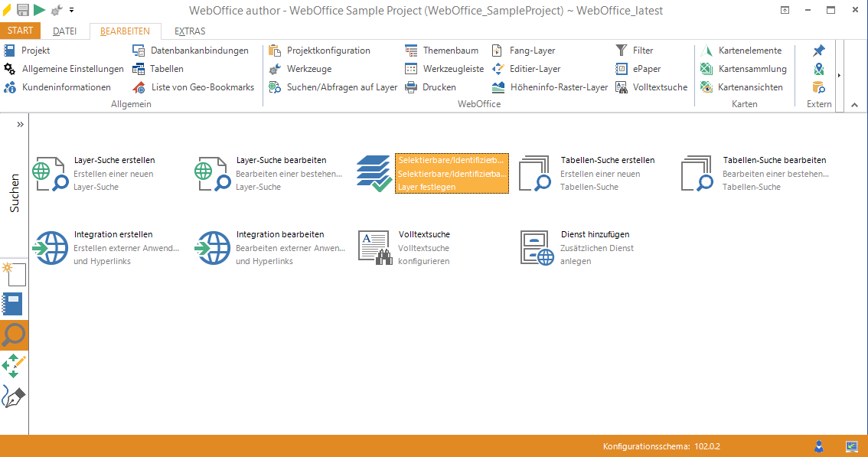Open the blue notebook section in left sidebar
Image resolution: width=868 pixels, height=457 pixels.
click(x=14, y=304)
